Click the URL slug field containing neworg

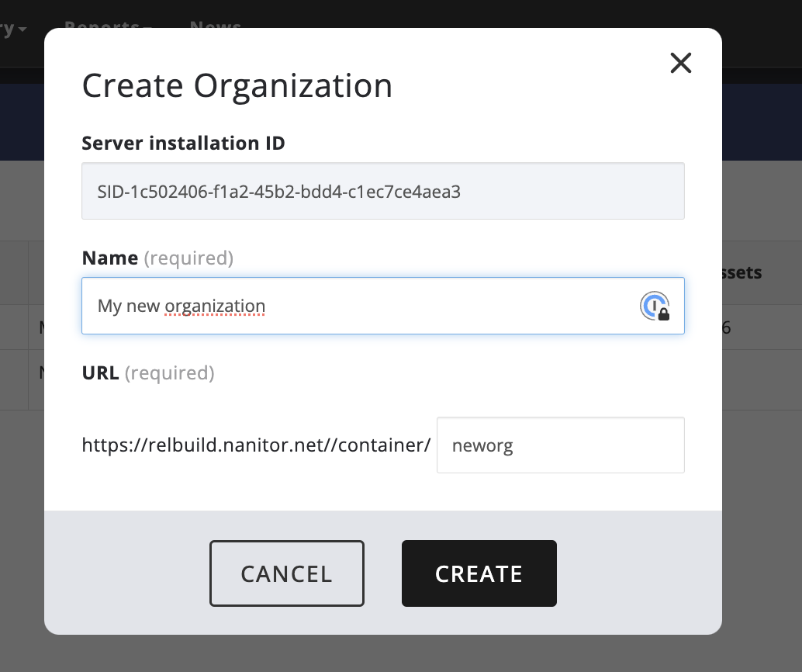[x=560, y=445]
